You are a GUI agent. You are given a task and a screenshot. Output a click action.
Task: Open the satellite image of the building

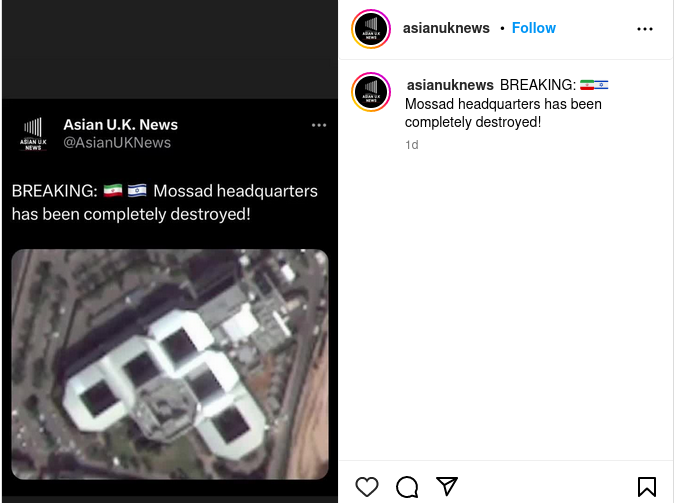click(x=170, y=364)
